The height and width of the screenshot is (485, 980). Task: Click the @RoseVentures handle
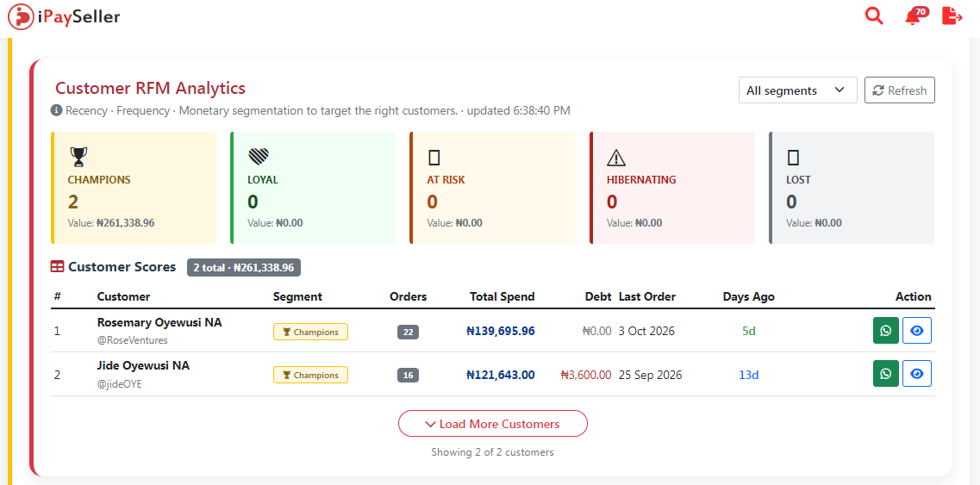pos(133,340)
